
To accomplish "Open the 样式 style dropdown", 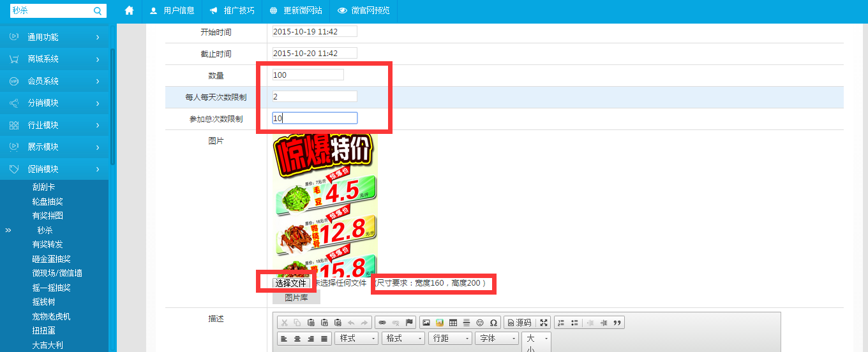I will pyautogui.click(x=355, y=339).
